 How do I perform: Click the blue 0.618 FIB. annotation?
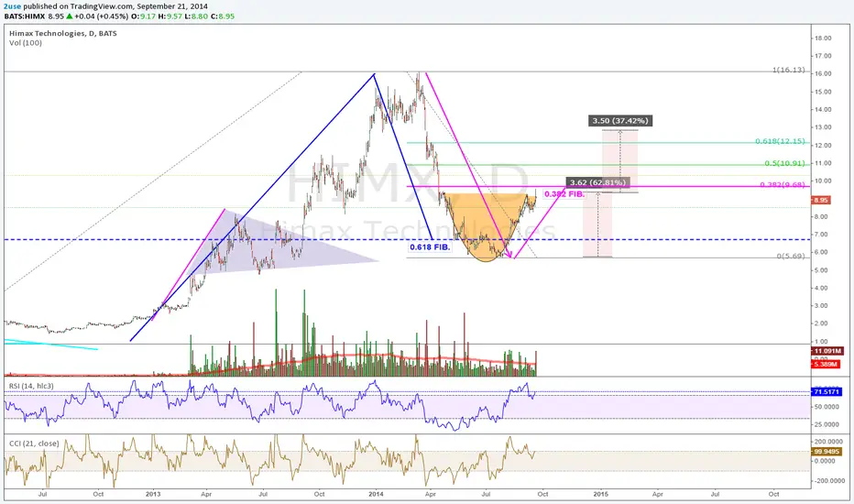(430, 247)
